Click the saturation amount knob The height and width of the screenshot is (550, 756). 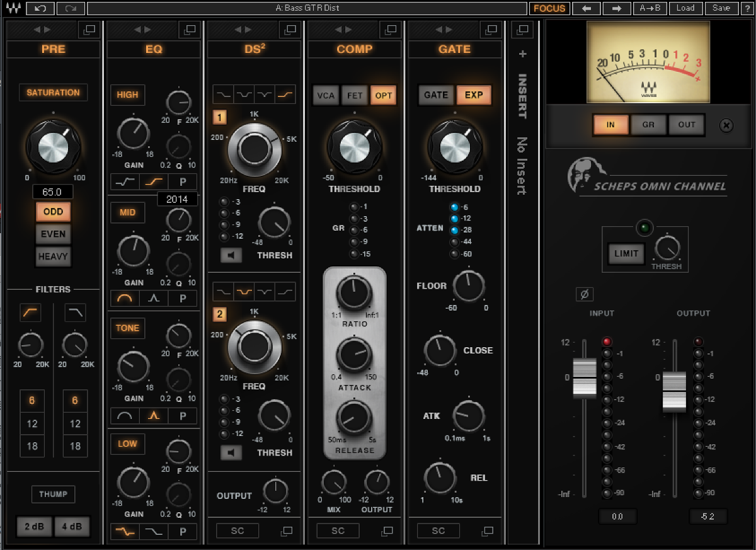[54, 146]
